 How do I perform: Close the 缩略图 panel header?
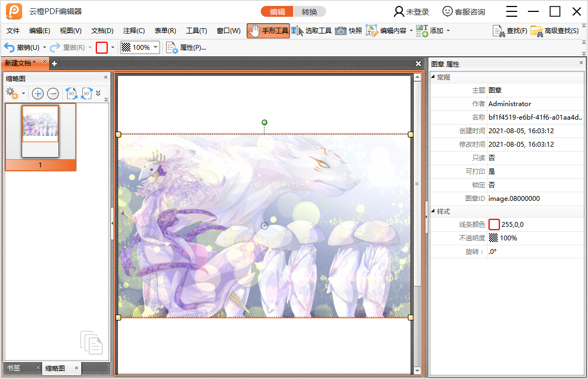pyautogui.click(x=105, y=77)
